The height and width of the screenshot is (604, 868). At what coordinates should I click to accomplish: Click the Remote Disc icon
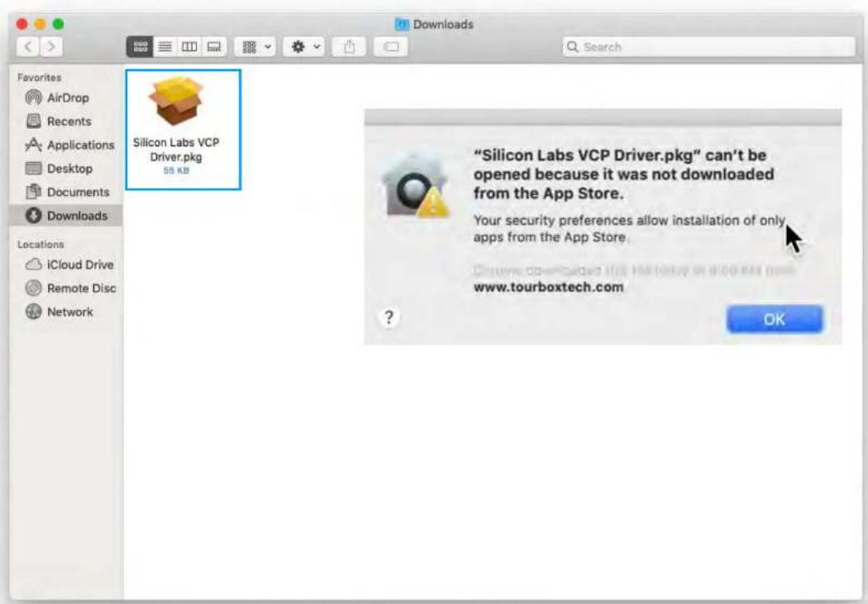[x=34, y=288]
